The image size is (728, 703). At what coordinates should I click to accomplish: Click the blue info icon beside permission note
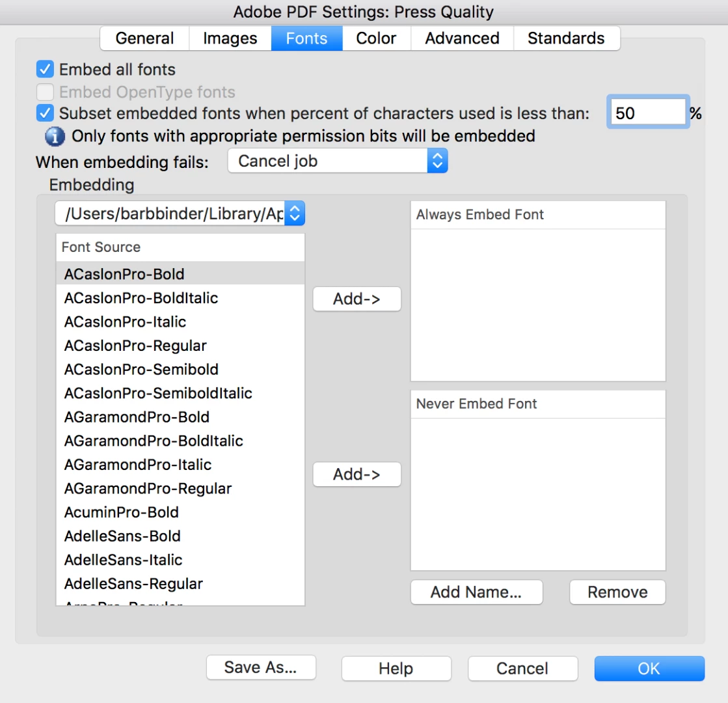55,137
